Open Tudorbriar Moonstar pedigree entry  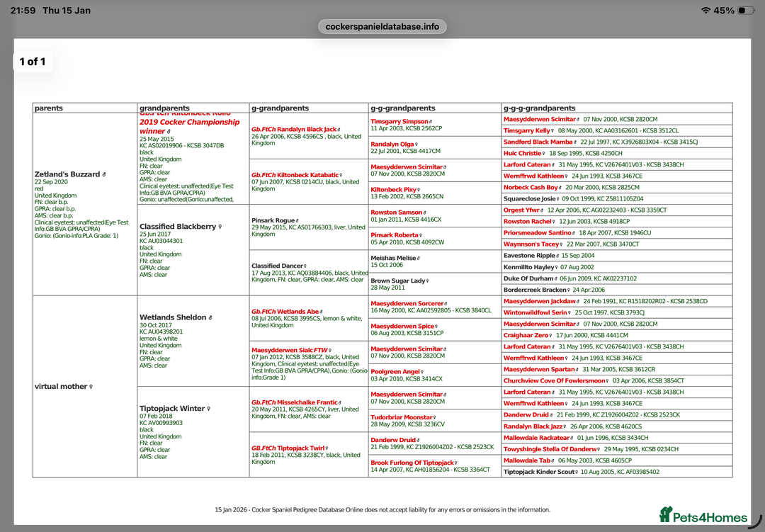(402, 417)
